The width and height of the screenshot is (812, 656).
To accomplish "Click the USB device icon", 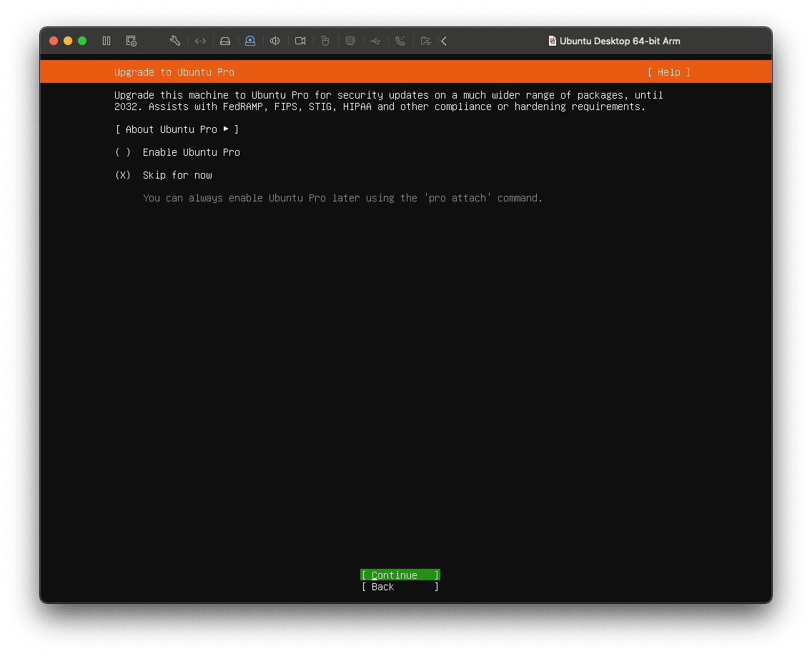I will [x=375, y=41].
